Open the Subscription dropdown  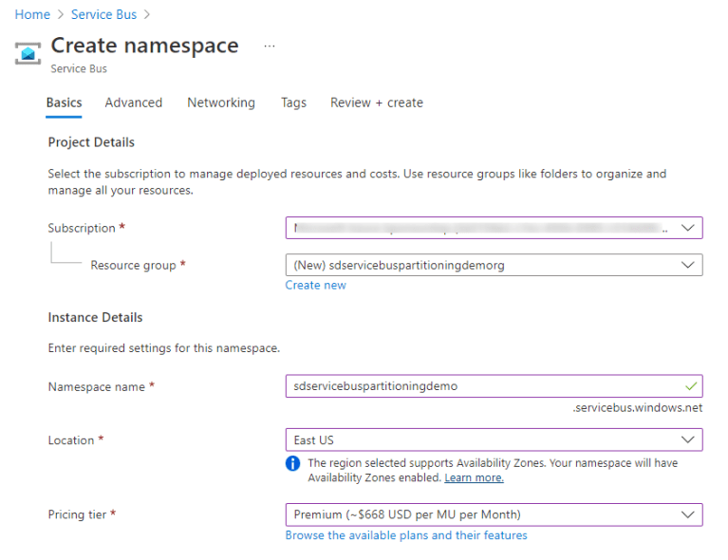pos(494,228)
